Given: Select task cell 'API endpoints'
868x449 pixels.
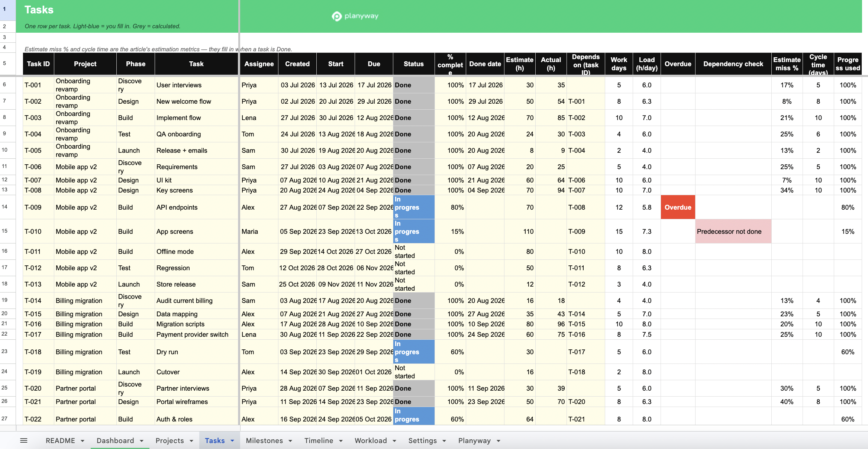Looking at the screenshot, I should [x=196, y=207].
